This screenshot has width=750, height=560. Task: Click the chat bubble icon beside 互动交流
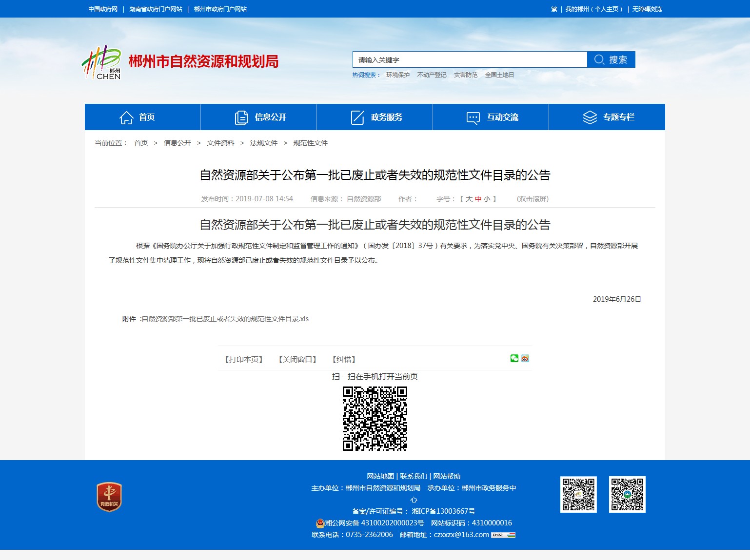474,118
